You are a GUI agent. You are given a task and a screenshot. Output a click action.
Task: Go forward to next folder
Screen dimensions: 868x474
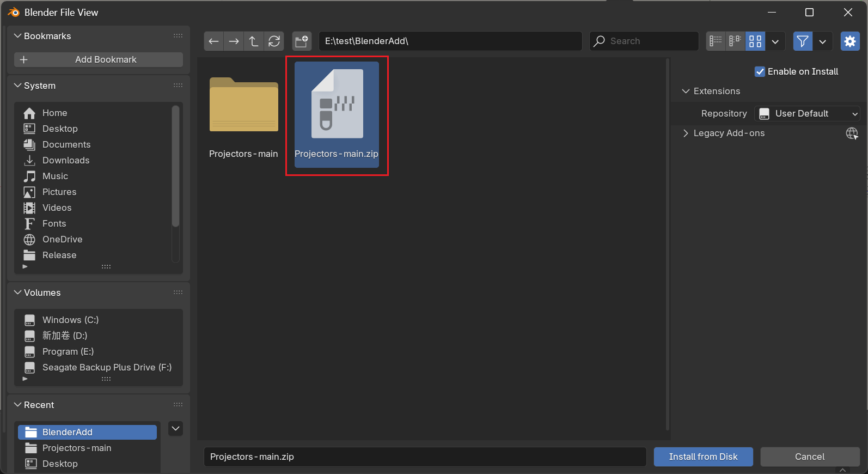tap(234, 41)
